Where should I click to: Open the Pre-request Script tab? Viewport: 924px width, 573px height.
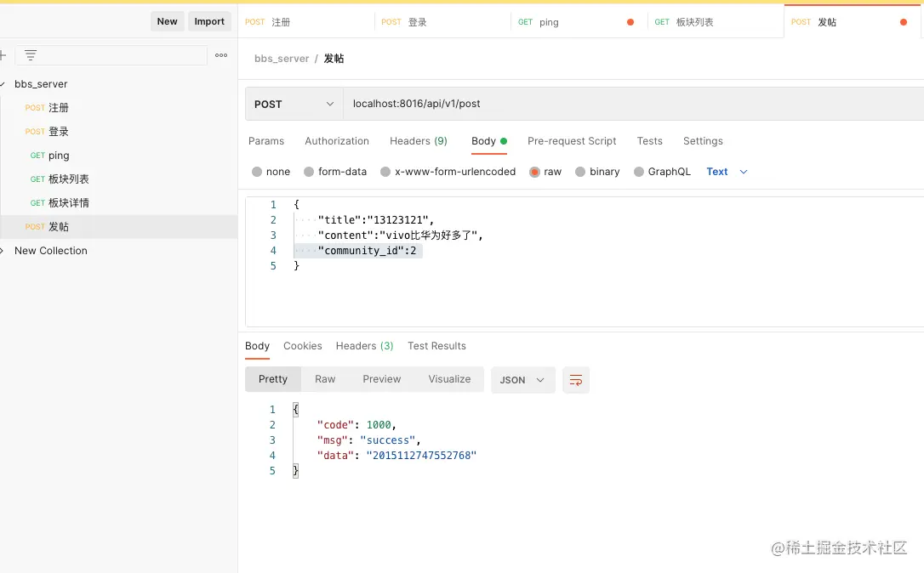click(x=572, y=141)
